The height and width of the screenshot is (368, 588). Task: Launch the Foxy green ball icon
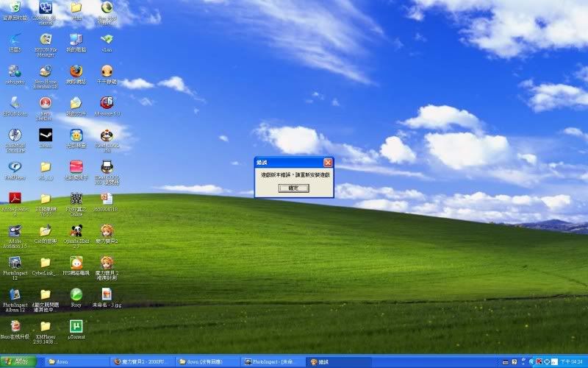pos(76,298)
